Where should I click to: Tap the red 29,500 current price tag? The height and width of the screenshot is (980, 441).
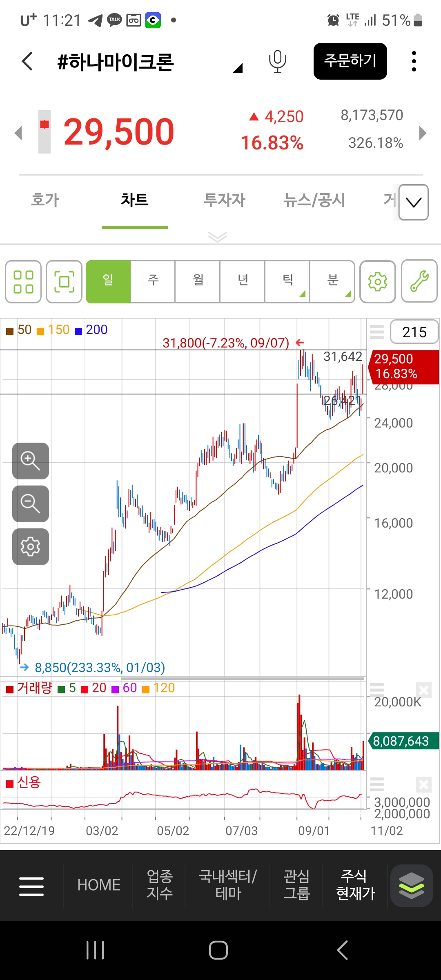pos(403,367)
